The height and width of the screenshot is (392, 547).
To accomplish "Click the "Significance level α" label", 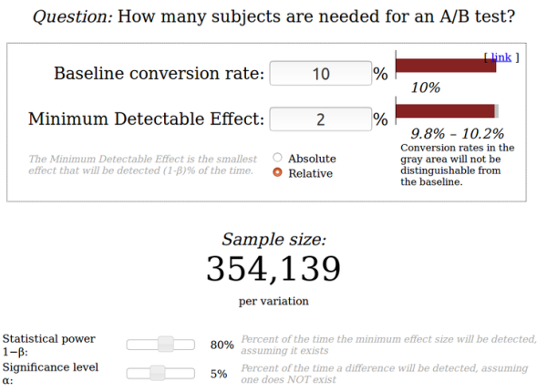I will click(x=49, y=373).
